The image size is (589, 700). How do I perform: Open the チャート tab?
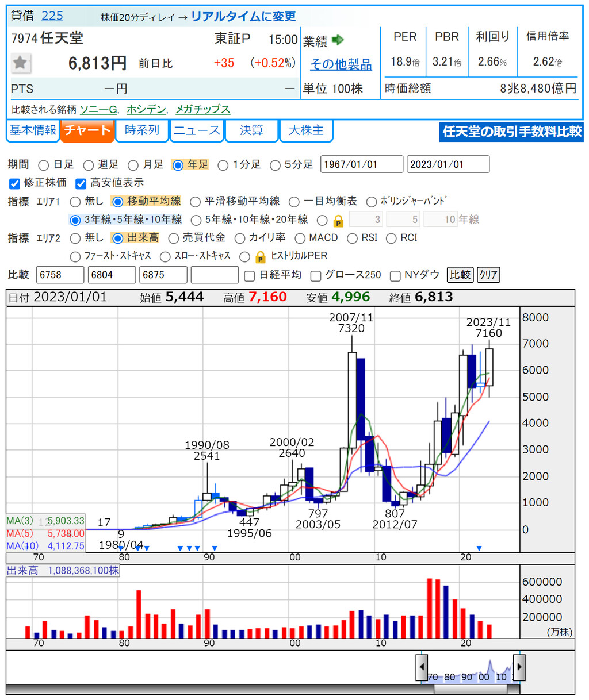[87, 130]
